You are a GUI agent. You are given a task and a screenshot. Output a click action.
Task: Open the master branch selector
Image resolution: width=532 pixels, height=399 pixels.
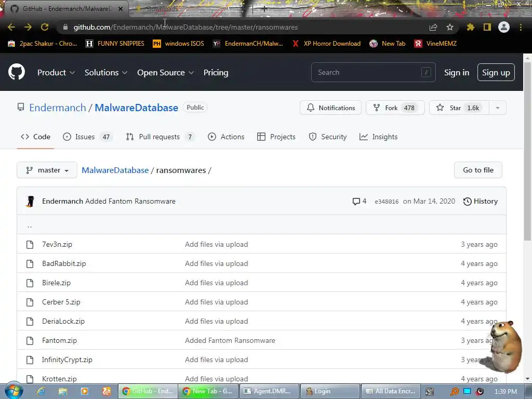click(x=47, y=170)
